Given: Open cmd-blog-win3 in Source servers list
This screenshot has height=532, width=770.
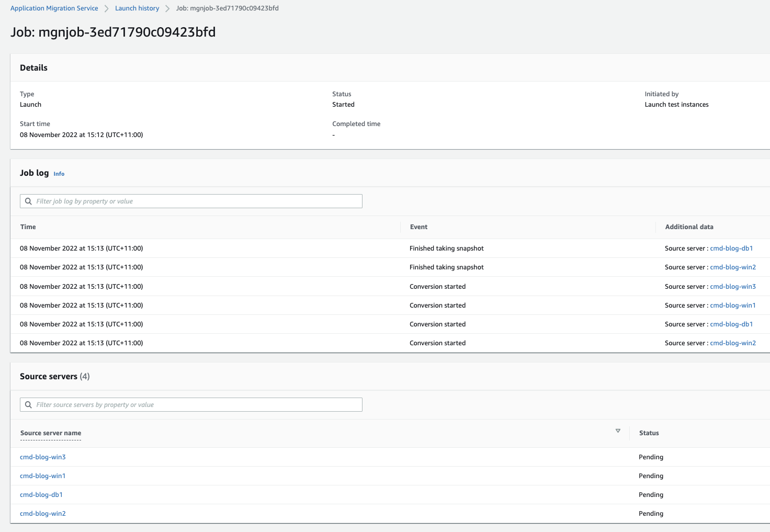Looking at the screenshot, I should click(43, 457).
